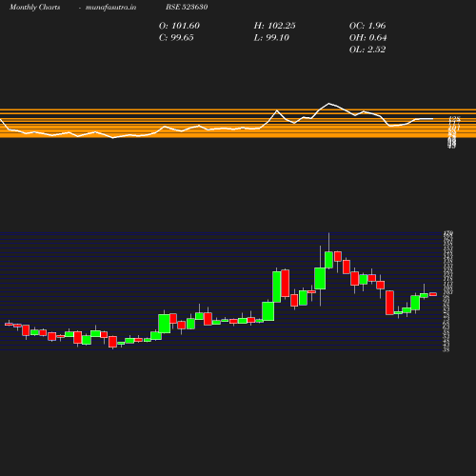Image resolution: width=476 pixels, height=476 pixels.
Task: Click the "OH: 0.64" value
Action: [367, 37]
